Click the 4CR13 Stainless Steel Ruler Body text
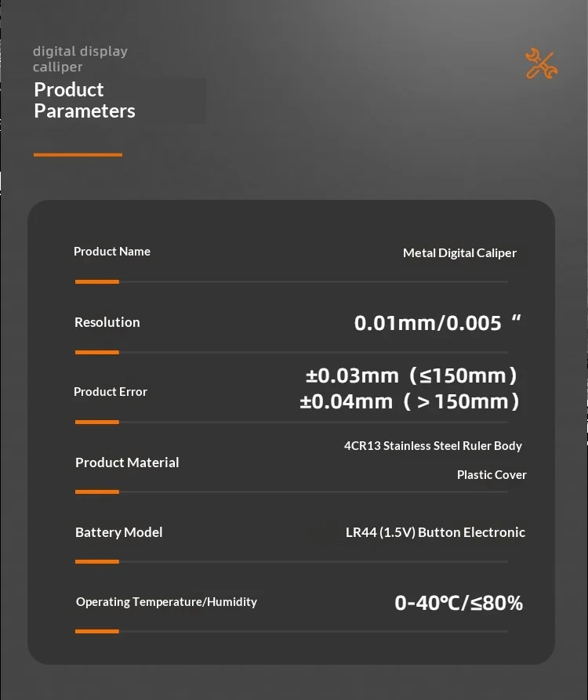 pyautogui.click(x=433, y=446)
